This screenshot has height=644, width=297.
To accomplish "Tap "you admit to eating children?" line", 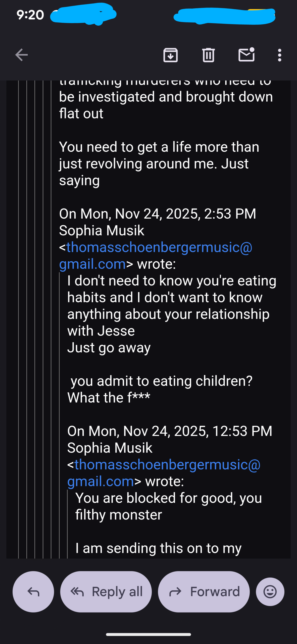I will pyautogui.click(x=161, y=381).
